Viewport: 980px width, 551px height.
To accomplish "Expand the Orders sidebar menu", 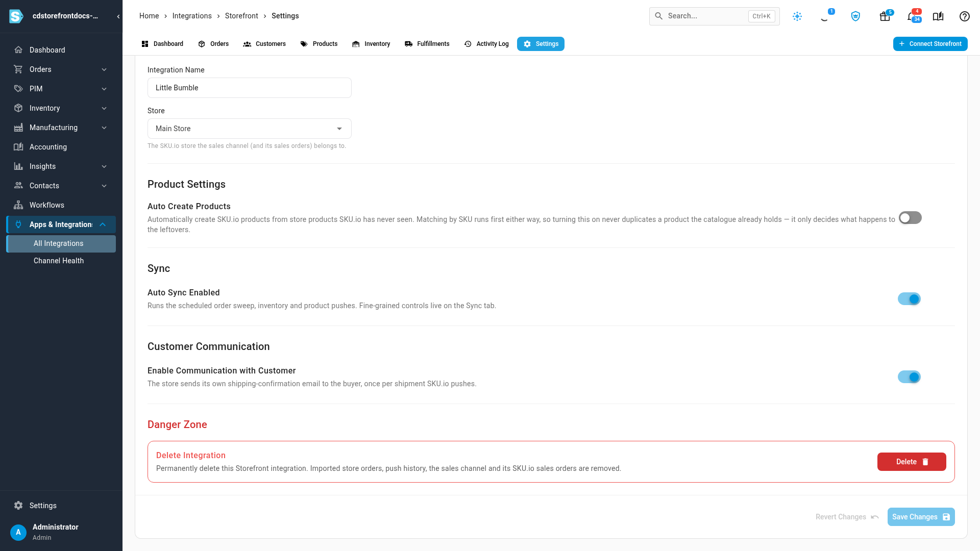I will (x=104, y=69).
